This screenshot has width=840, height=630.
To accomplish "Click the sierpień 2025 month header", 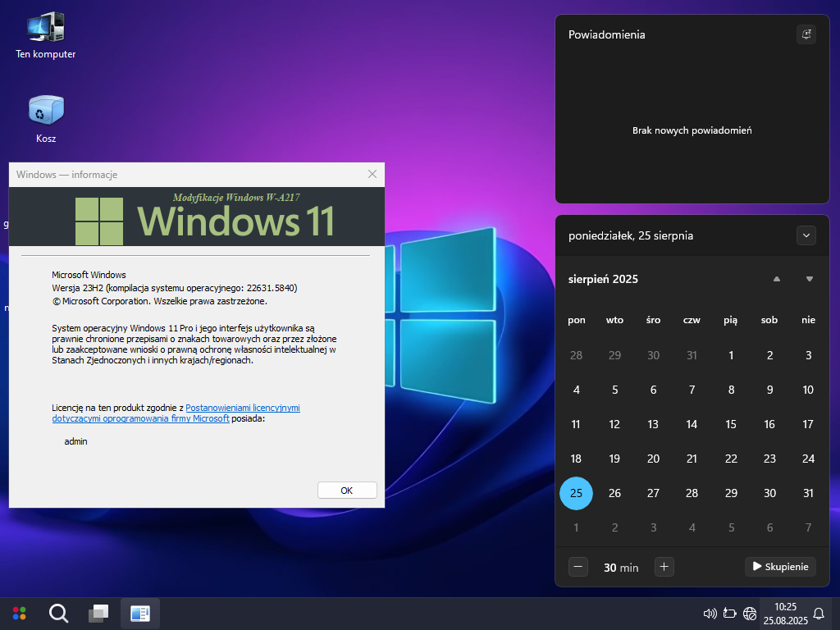I will (603, 279).
